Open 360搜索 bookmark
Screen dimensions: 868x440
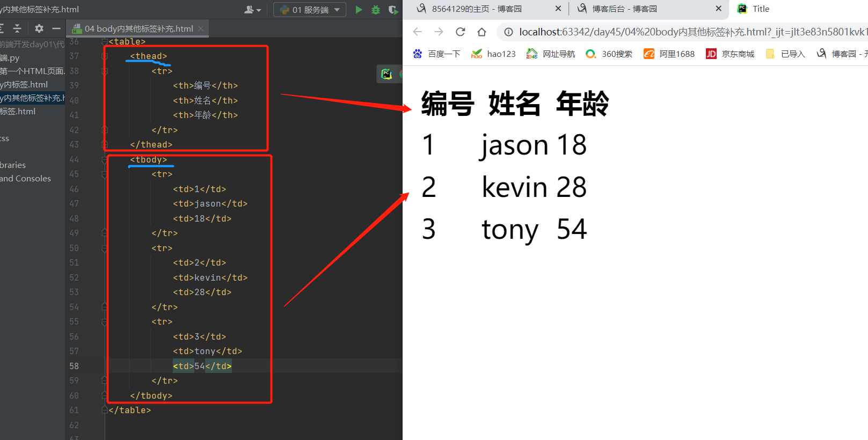[609, 54]
